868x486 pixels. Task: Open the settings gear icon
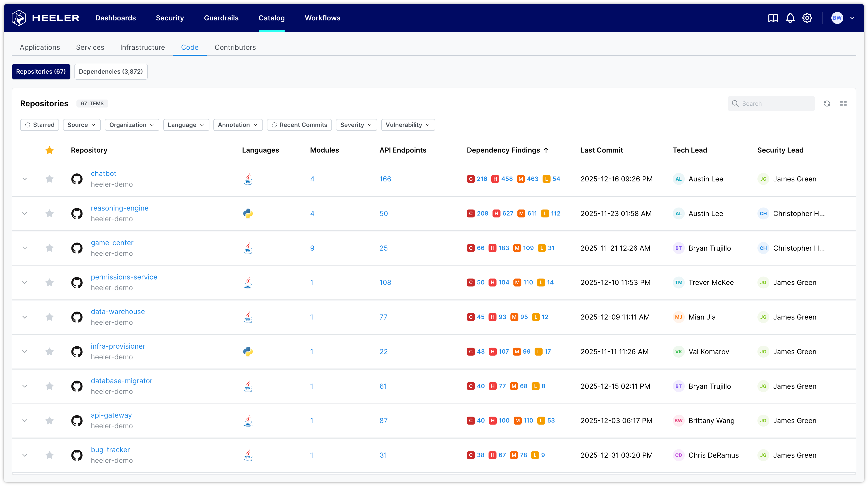[807, 18]
